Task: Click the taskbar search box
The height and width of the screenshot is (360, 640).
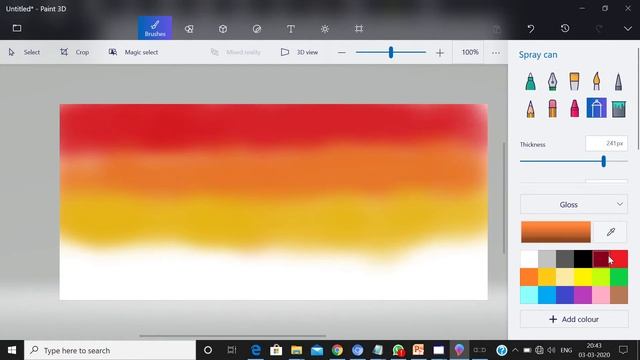Action: point(110,350)
